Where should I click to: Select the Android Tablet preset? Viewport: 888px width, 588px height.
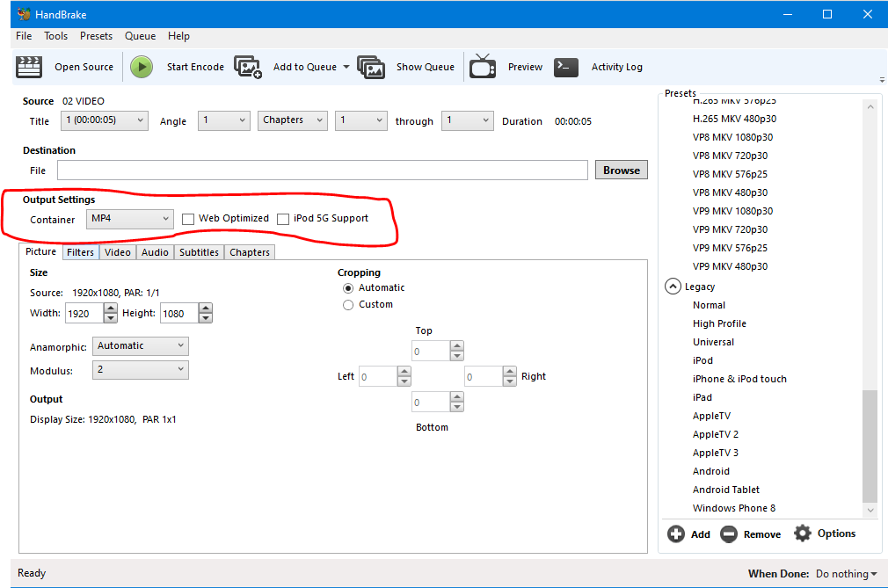pos(726,490)
